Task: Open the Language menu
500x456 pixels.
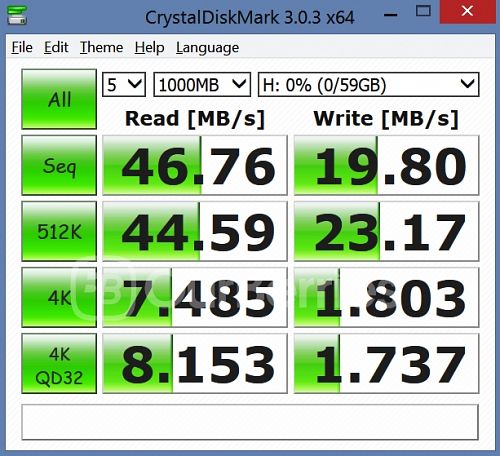Action: (x=207, y=48)
